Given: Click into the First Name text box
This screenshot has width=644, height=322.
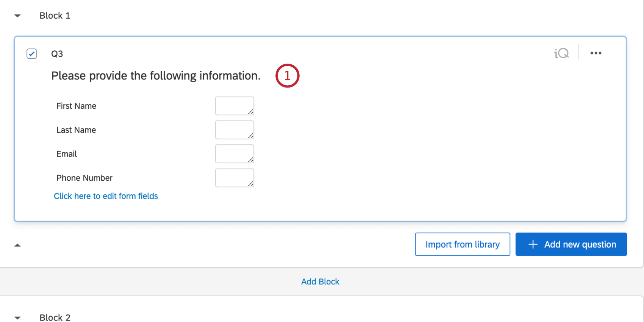Looking at the screenshot, I should [x=234, y=106].
